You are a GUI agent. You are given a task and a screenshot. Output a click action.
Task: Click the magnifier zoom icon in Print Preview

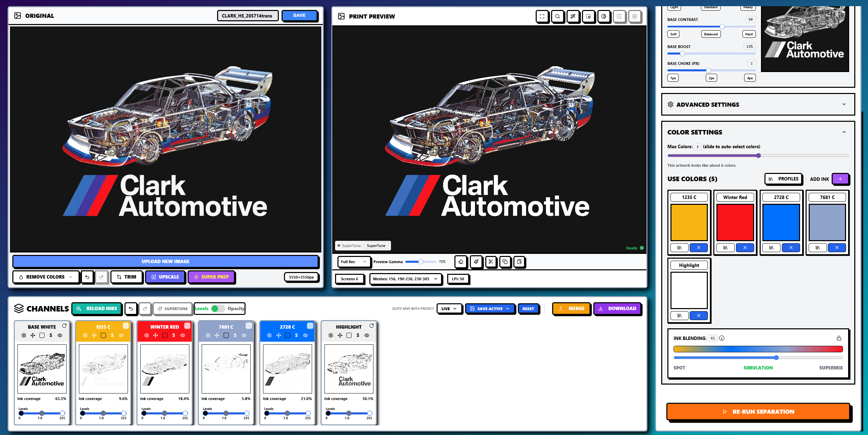[x=557, y=16]
